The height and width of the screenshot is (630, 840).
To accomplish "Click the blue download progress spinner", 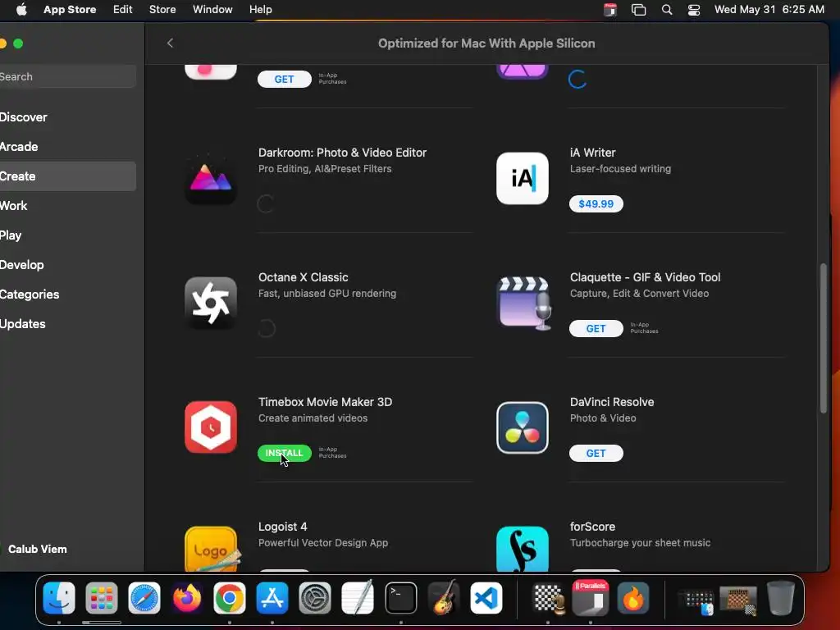I will 577,80.
